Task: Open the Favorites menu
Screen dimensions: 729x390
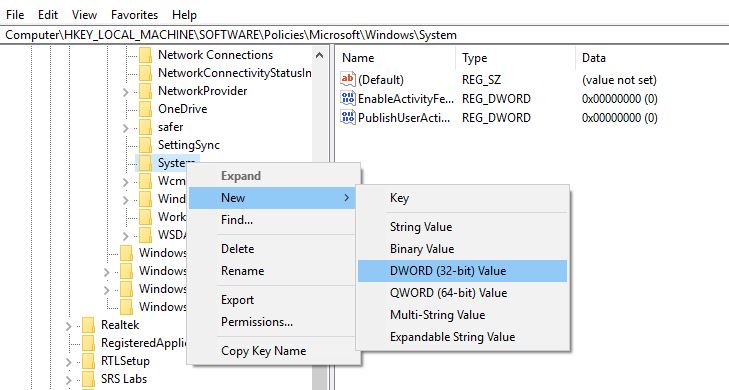Action: 134,15
